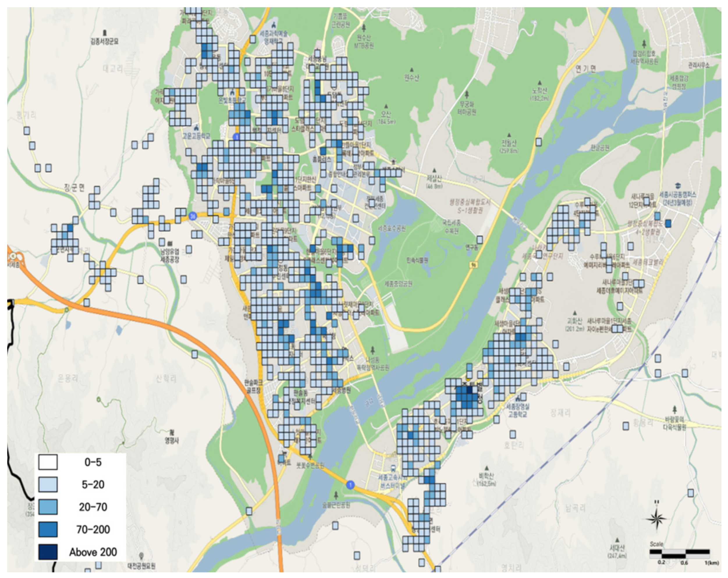
Task: Click the 대전공원묘원 location pin icon
Action: point(141,556)
